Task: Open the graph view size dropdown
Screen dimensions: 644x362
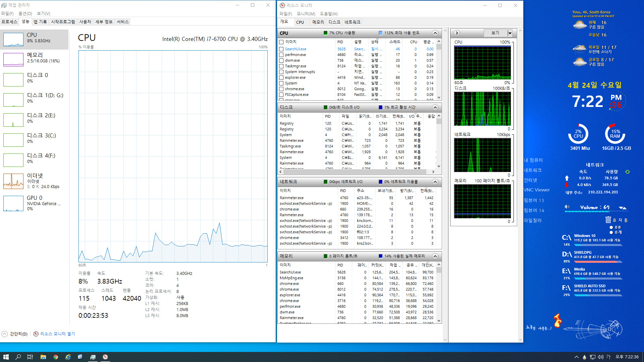Action: point(510,33)
